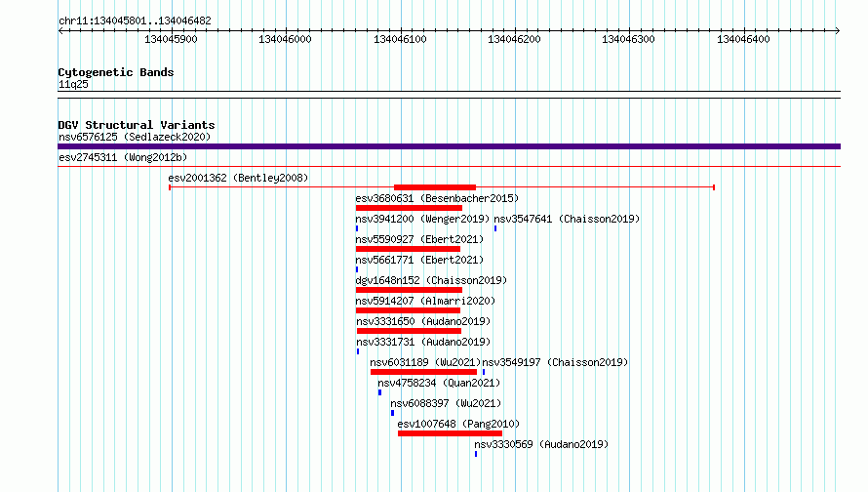Open nsv3549197 (Chaisson2019) label
Viewport: 868px width, 492px height.
click(555, 362)
